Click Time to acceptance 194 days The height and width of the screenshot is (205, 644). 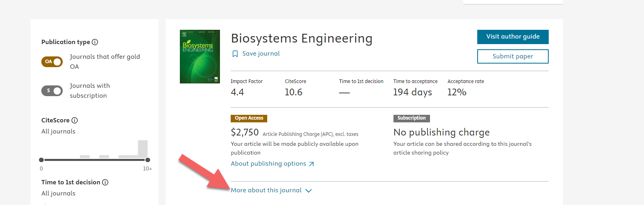(413, 92)
